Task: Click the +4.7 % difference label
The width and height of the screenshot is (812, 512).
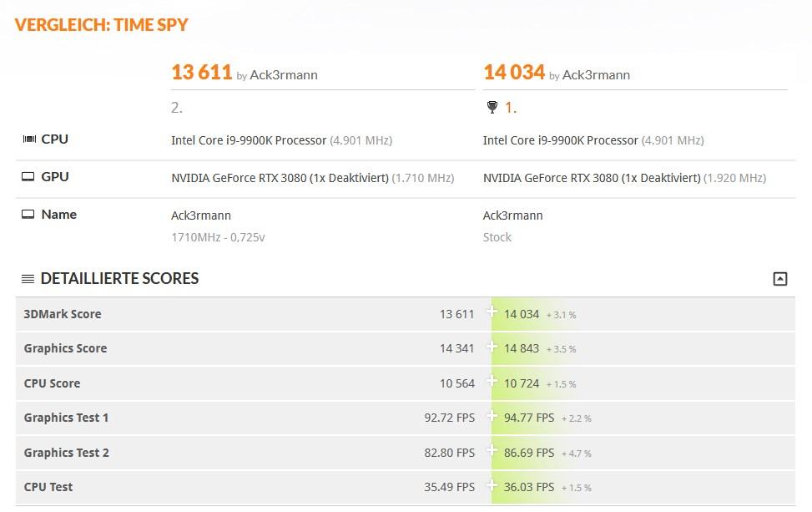Action: coord(577,454)
